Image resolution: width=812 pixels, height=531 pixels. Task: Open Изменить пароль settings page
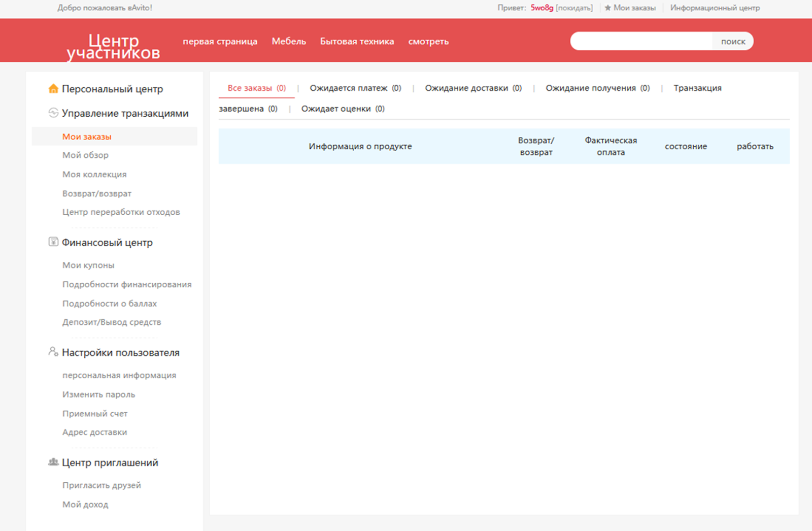[98, 394]
